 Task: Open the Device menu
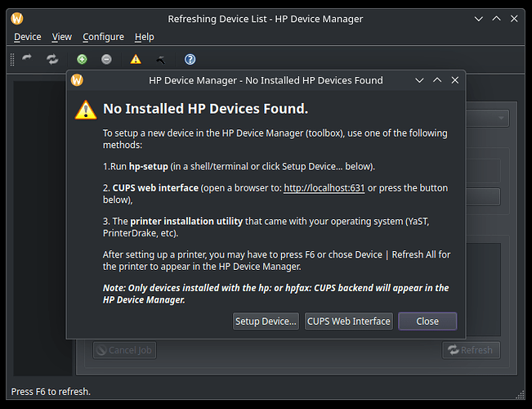coord(28,37)
